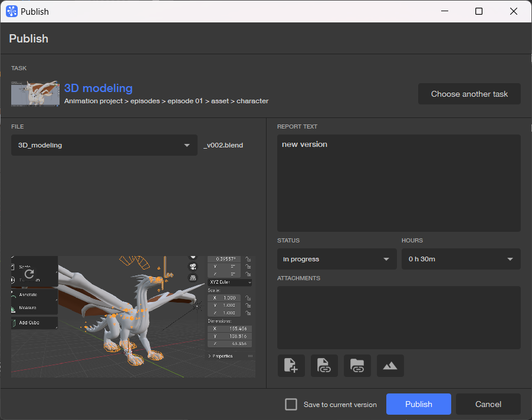Open the 3D_modeling file name dropdown
This screenshot has width=532, height=420.
(x=104, y=145)
